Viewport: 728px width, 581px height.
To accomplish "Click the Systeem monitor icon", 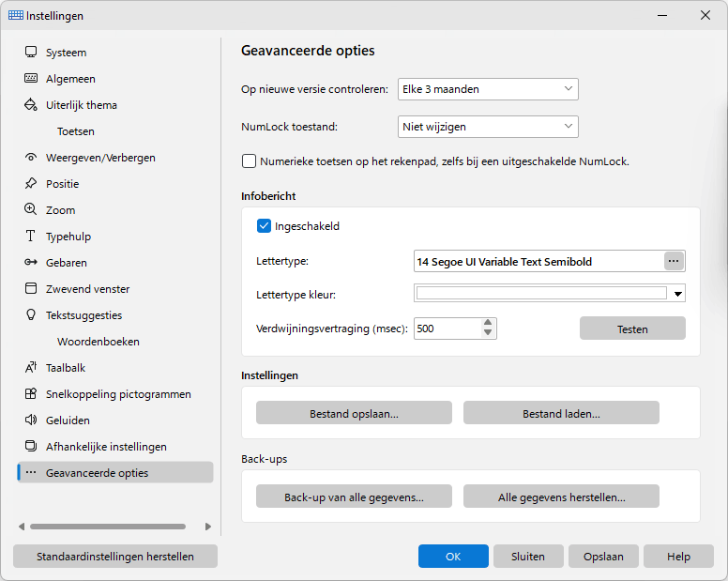I will [x=31, y=52].
